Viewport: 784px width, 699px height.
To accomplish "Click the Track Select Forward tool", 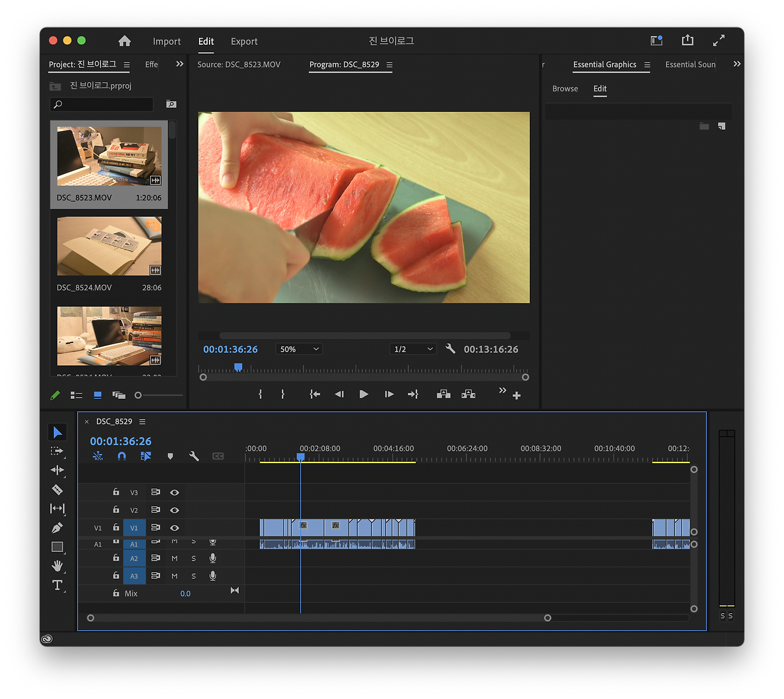I will [x=57, y=451].
